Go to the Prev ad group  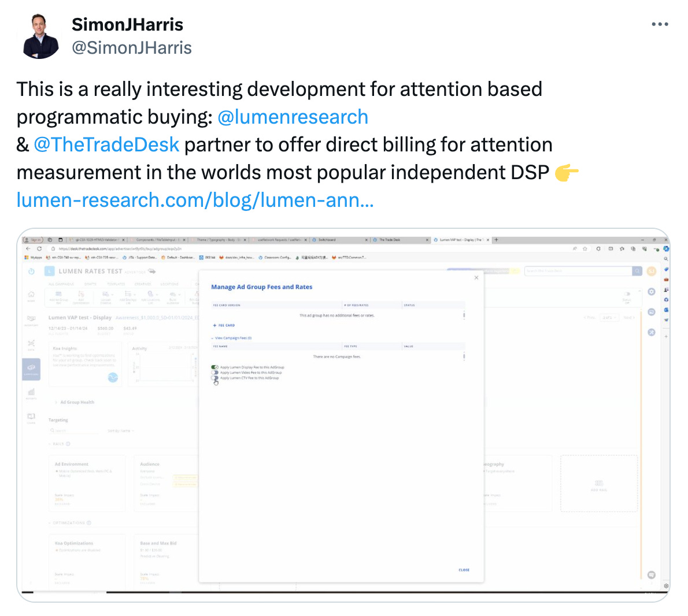(590, 317)
